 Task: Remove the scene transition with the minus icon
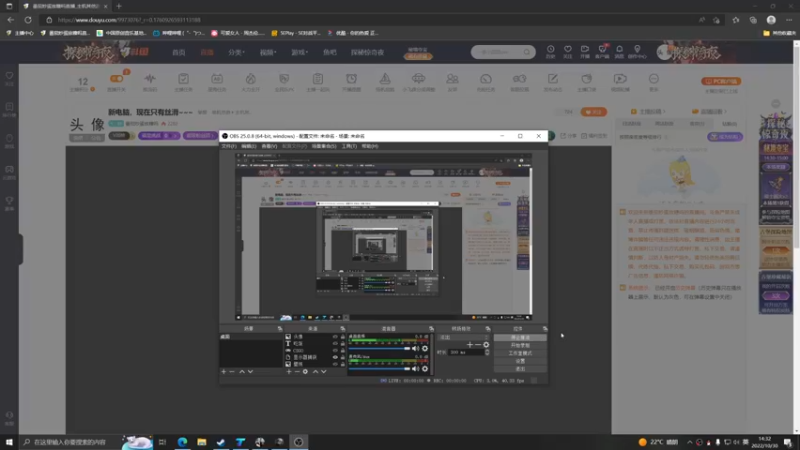point(478,345)
